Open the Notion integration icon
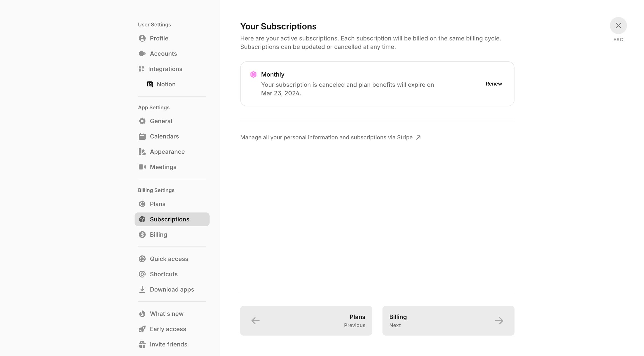This screenshot has height=356, width=644. pyautogui.click(x=150, y=84)
